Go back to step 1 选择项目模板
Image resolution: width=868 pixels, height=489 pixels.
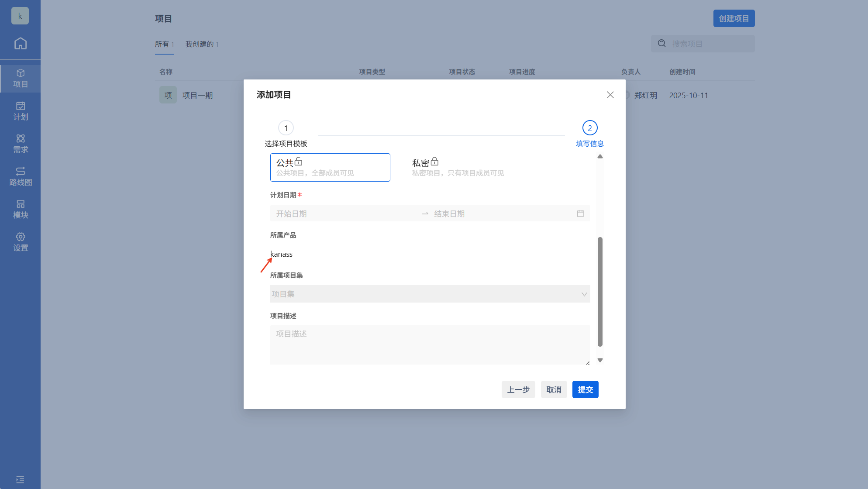coord(286,128)
